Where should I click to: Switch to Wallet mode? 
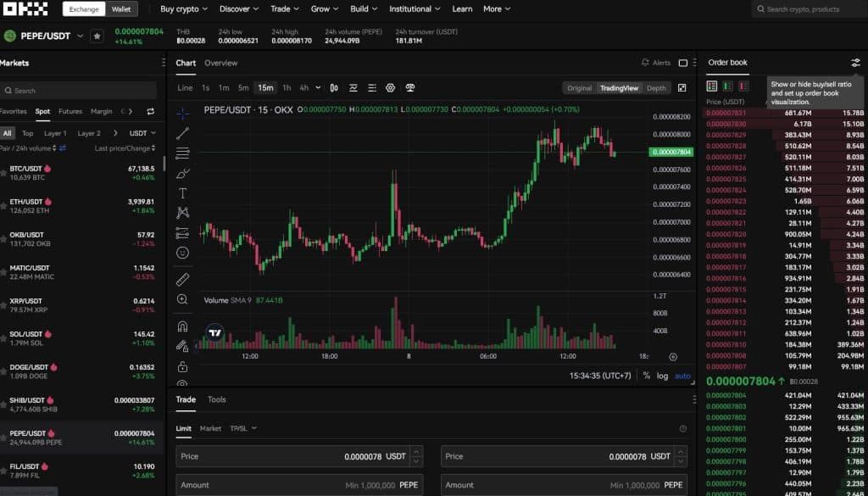coord(121,8)
